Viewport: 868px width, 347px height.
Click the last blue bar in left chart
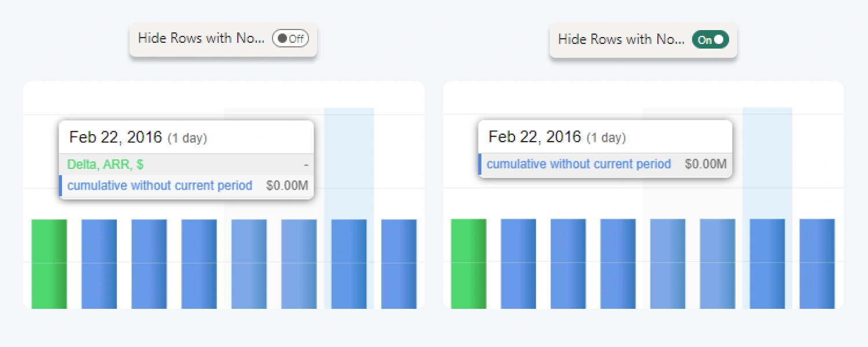[399, 264]
